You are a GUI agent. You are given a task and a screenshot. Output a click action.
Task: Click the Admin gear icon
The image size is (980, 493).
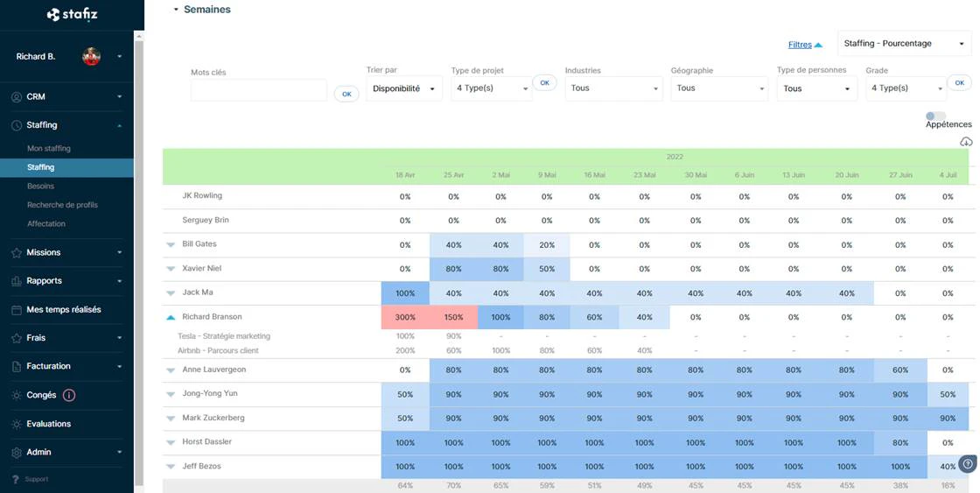point(17,452)
